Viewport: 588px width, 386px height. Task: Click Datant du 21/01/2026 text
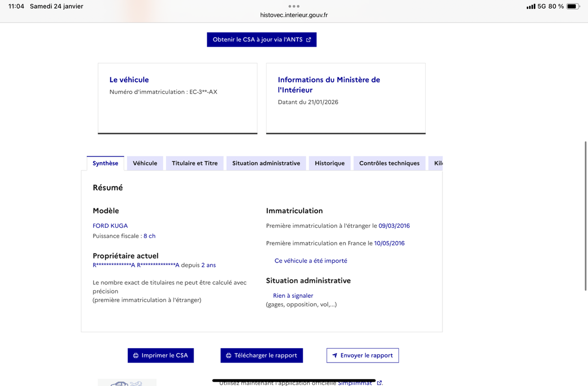[308, 102]
